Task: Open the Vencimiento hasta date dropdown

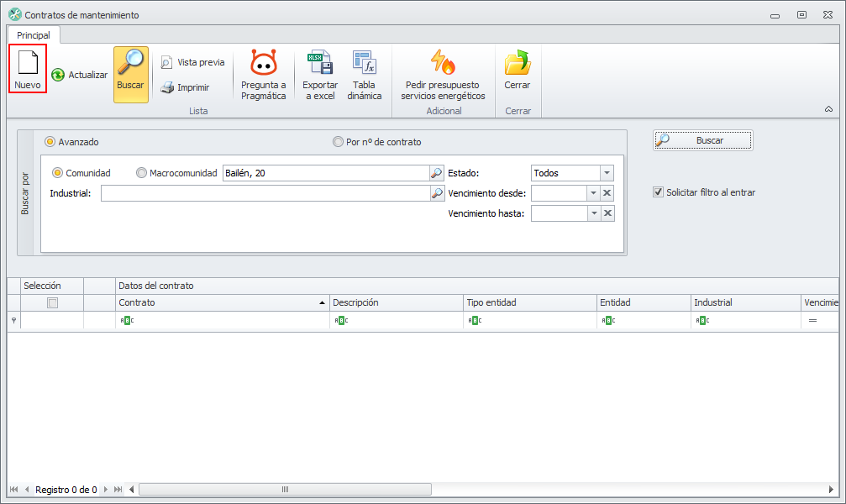Action: tap(594, 213)
